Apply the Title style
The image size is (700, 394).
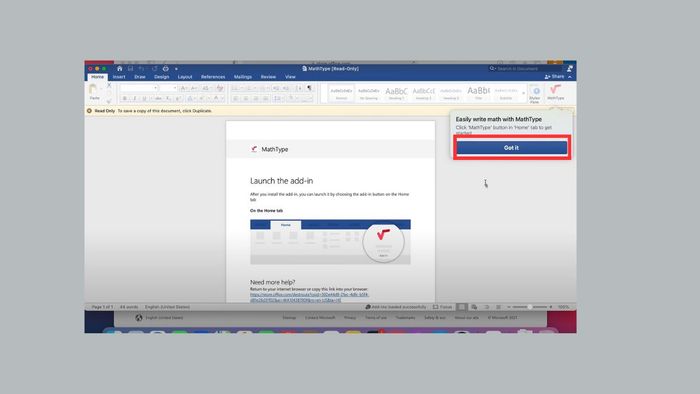[x=479, y=93]
